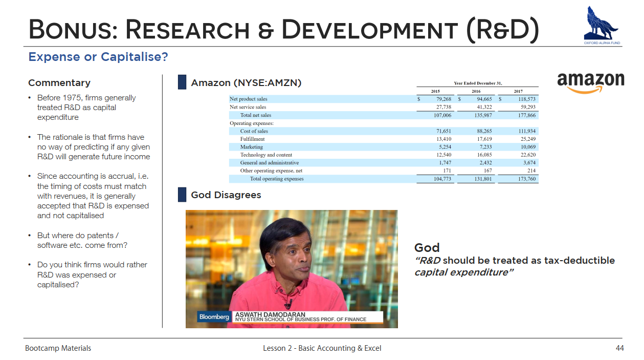Click the 41,322 net service sales value
Image resolution: width=644 pixels, height=360 pixels.
(x=484, y=107)
